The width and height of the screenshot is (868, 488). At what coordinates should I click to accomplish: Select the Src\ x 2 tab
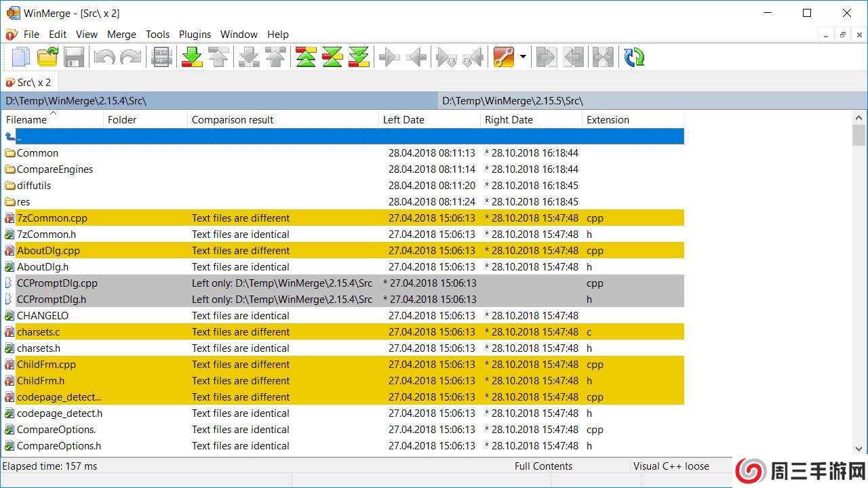coord(28,82)
